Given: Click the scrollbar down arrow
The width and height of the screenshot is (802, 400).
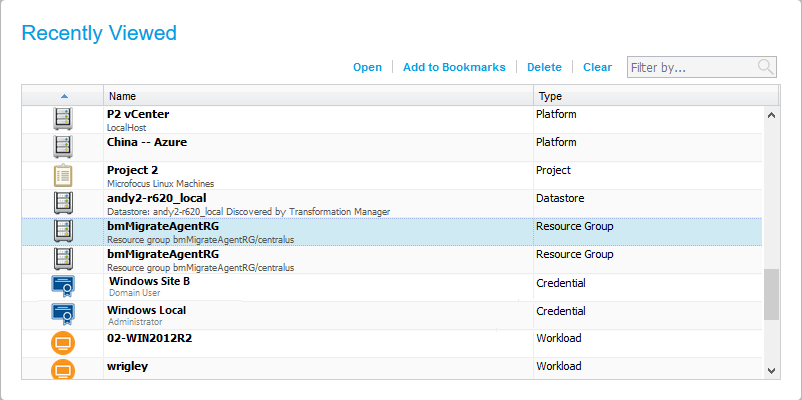Looking at the screenshot, I should [770, 370].
